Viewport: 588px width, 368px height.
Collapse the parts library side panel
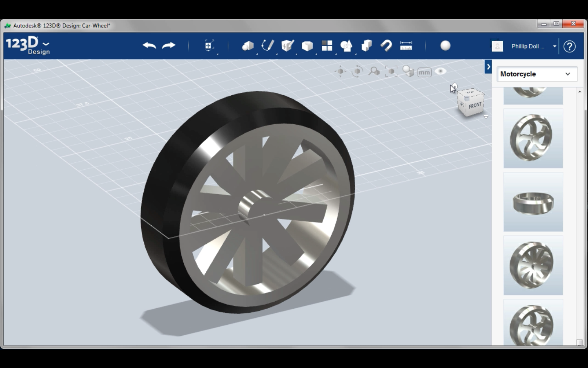click(x=488, y=67)
